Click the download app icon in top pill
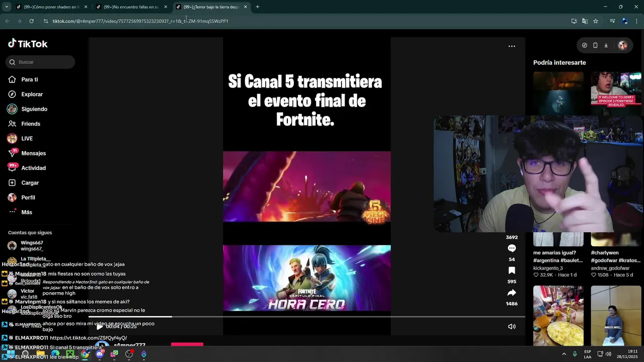The height and width of the screenshot is (362, 644). pyautogui.click(x=606, y=45)
